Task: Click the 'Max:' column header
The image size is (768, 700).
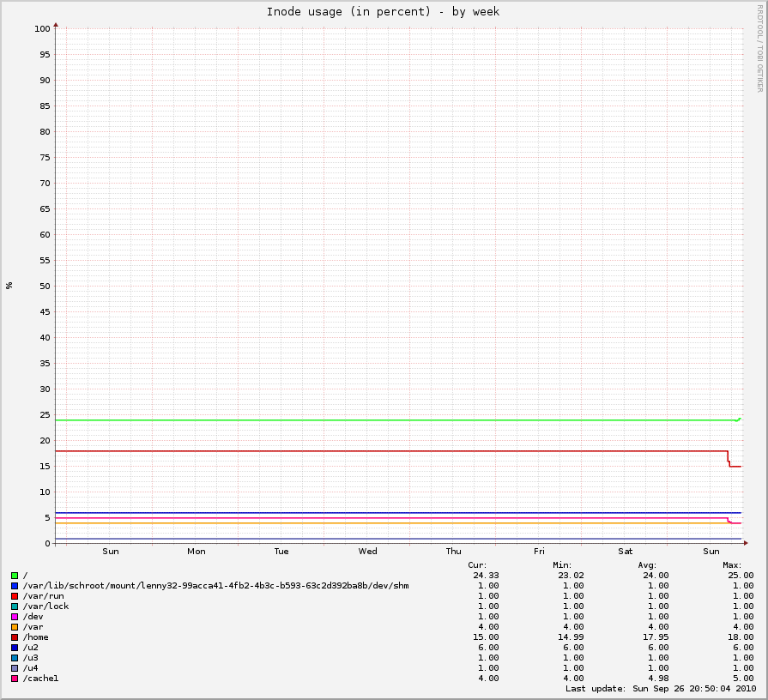Action: pyautogui.click(x=732, y=565)
